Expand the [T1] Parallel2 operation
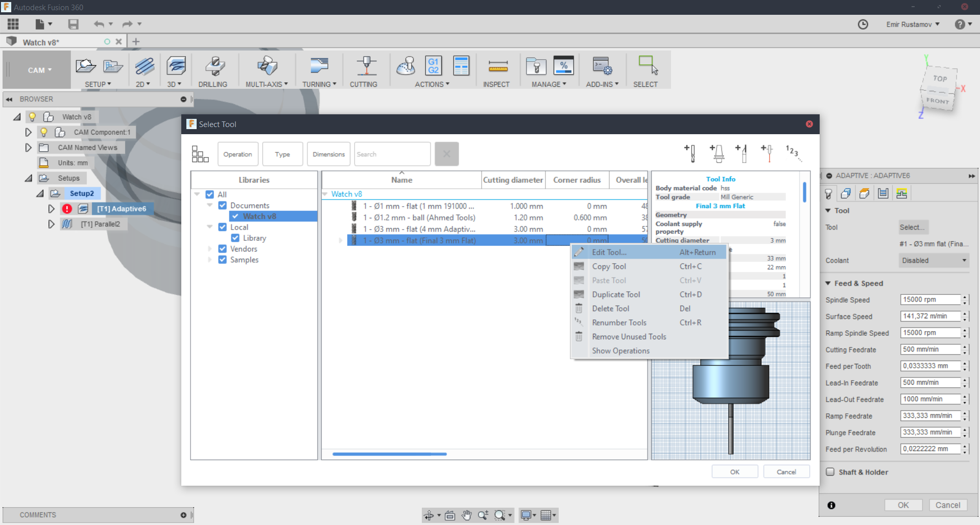Image resolution: width=980 pixels, height=525 pixels. [51, 224]
